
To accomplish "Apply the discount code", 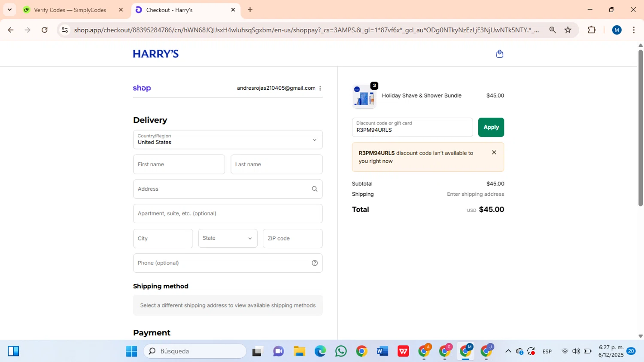I will 491,127.
